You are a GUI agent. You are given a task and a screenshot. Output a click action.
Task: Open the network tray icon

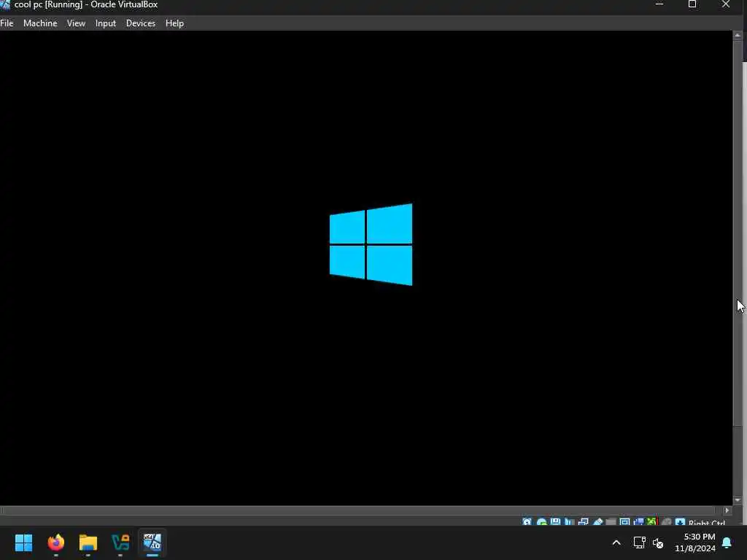pos(639,542)
